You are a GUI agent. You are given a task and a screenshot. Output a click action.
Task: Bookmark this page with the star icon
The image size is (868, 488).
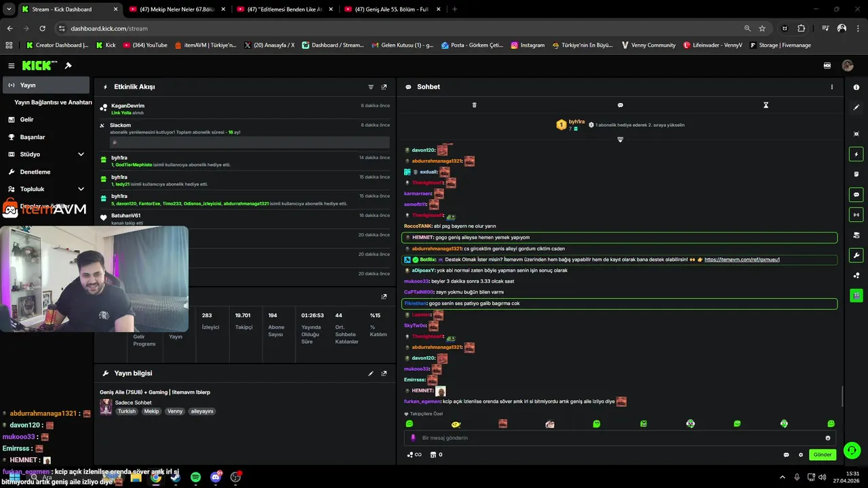tap(762, 28)
